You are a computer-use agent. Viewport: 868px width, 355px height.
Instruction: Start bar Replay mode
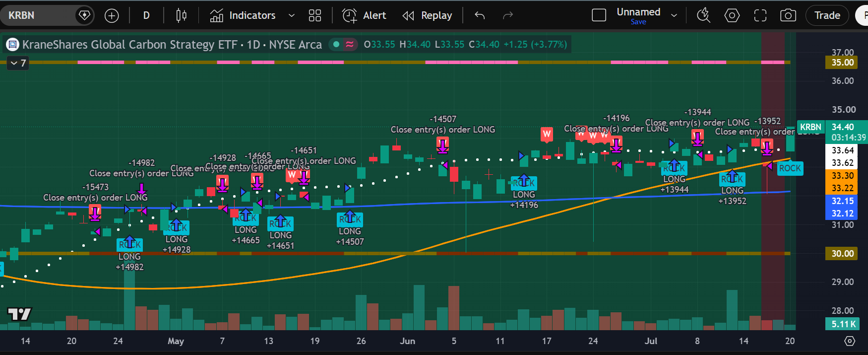(x=427, y=15)
